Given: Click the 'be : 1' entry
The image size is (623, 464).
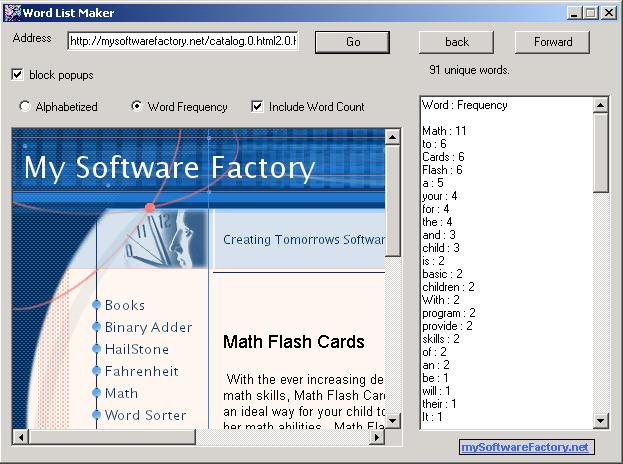Looking at the screenshot, I should 435,378.
